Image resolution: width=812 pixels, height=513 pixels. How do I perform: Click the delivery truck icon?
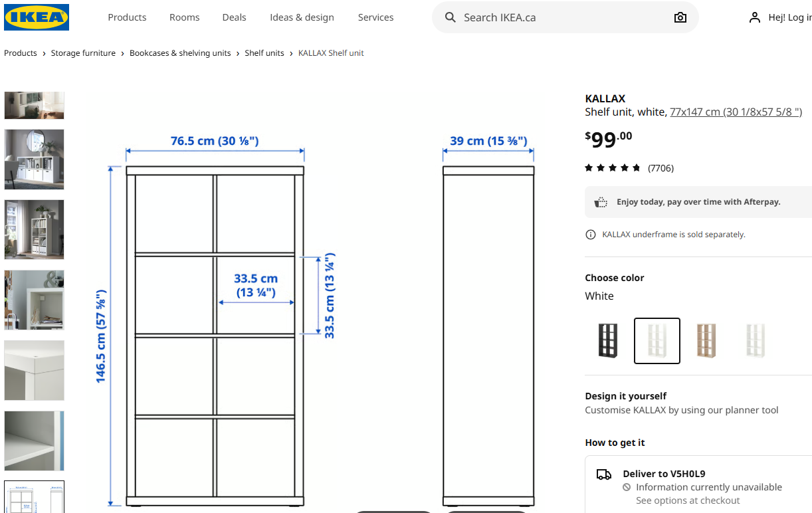click(603, 474)
